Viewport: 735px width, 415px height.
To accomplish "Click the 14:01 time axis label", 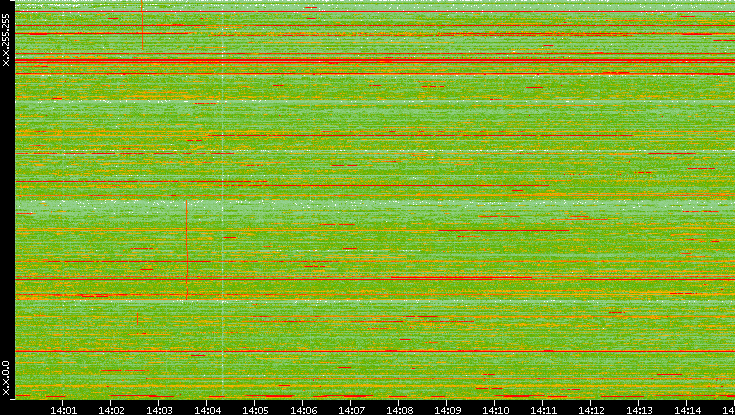I will coord(63,411).
